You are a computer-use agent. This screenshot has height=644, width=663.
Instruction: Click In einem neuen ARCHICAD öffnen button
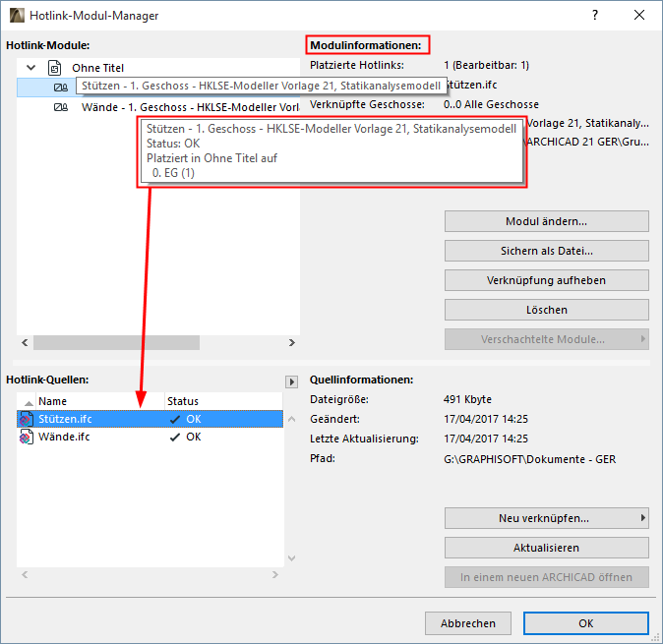(546, 577)
